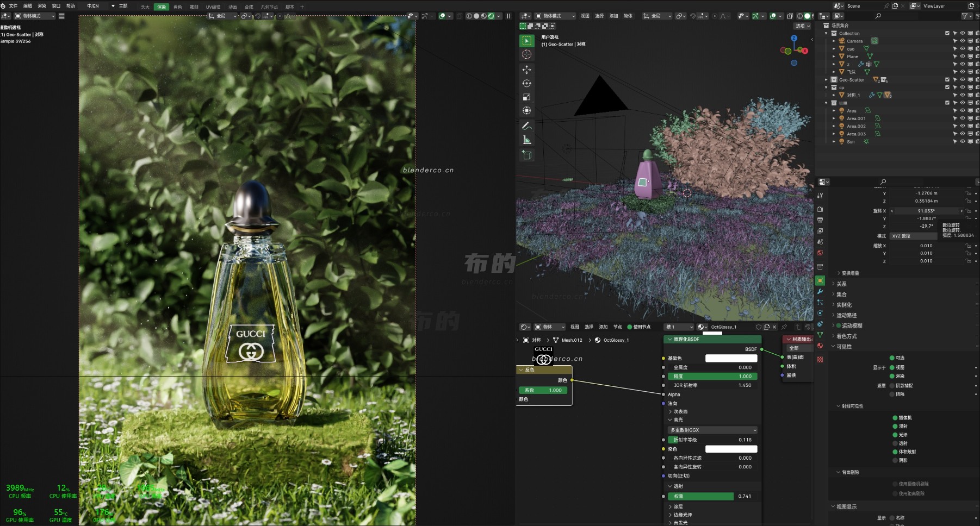Open the Physics properties tab
The image size is (980, 526).
click(820, 313)
